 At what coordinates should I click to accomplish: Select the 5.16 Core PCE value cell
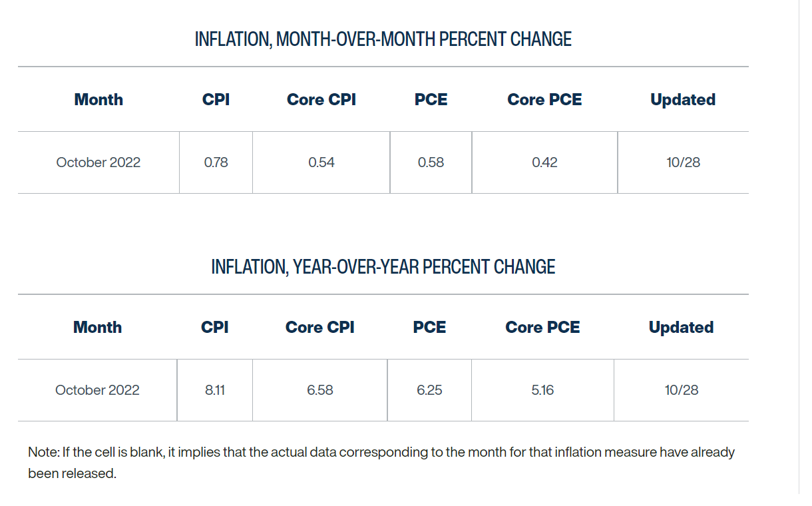(x=542, y=390)
